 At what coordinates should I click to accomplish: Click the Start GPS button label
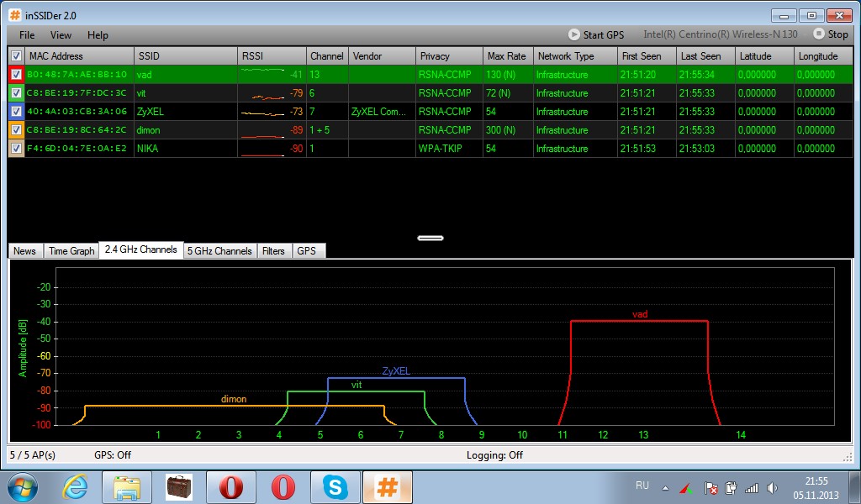pyautogui.click(x=604, y=35)
